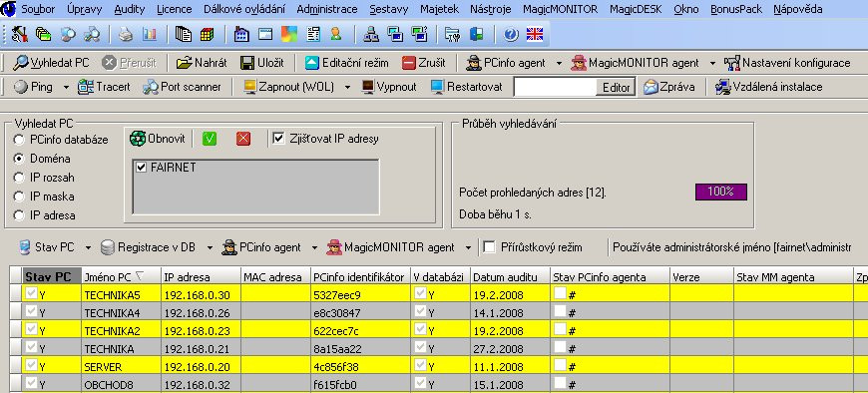Expand the Ping dropdown arrow
Viewport: 868px width, 393px height.
(67, 88)
